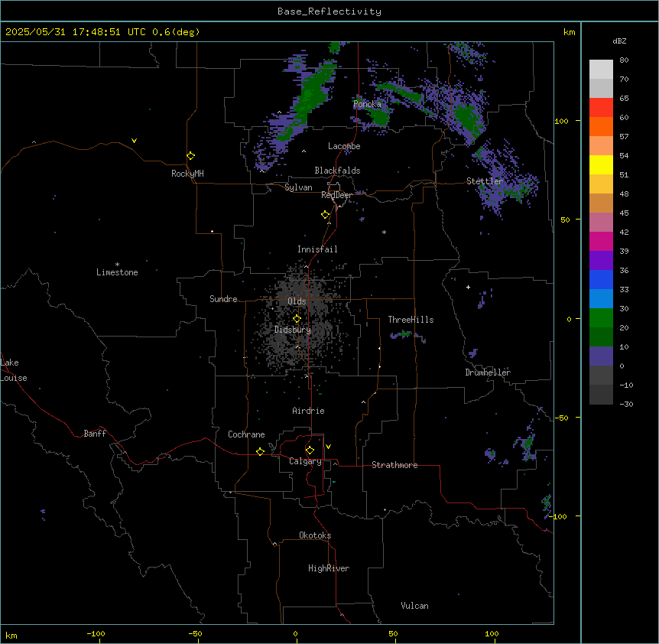Click the Sylvan label
Viewport: 659px width, 644px height.
(x=298, y=187)
